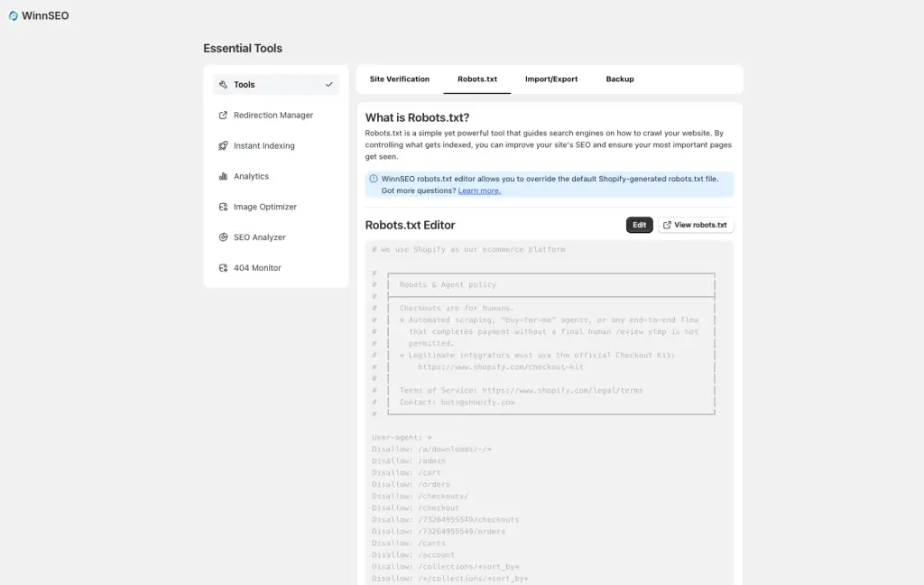Click 'we use Shopify as our ecommerce platform' comment
The width and height of the screenshot is (924, 585).
point(468,249)
